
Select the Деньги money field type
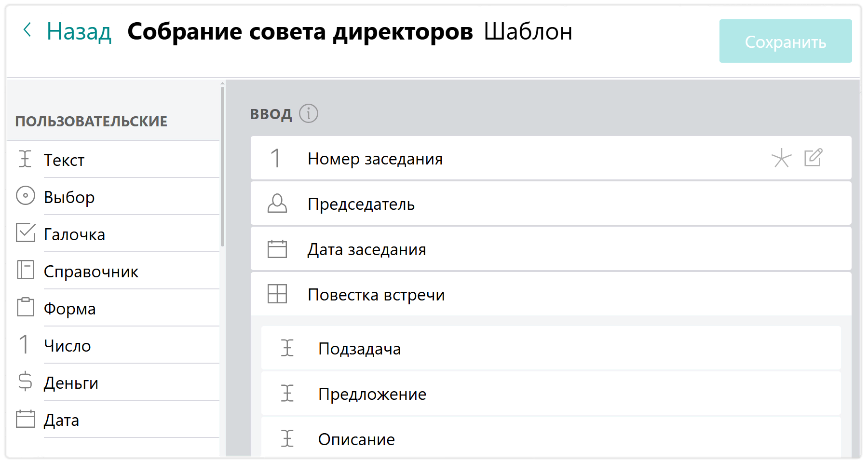pyautogui.click(x=71, y=382)
